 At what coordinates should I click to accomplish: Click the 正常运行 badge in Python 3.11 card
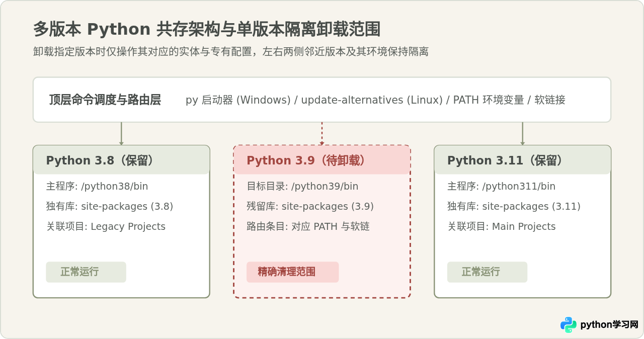[487, 272]
